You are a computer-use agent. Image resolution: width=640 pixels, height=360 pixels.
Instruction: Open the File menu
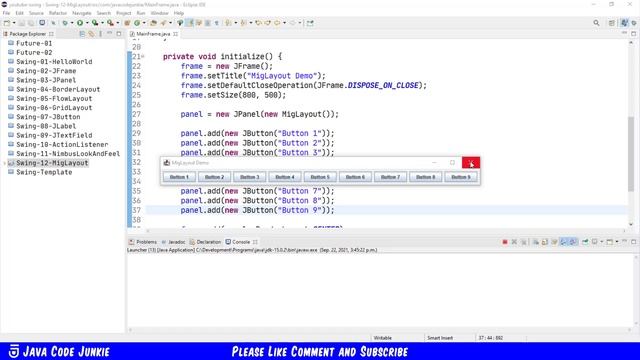pos(6,13)
